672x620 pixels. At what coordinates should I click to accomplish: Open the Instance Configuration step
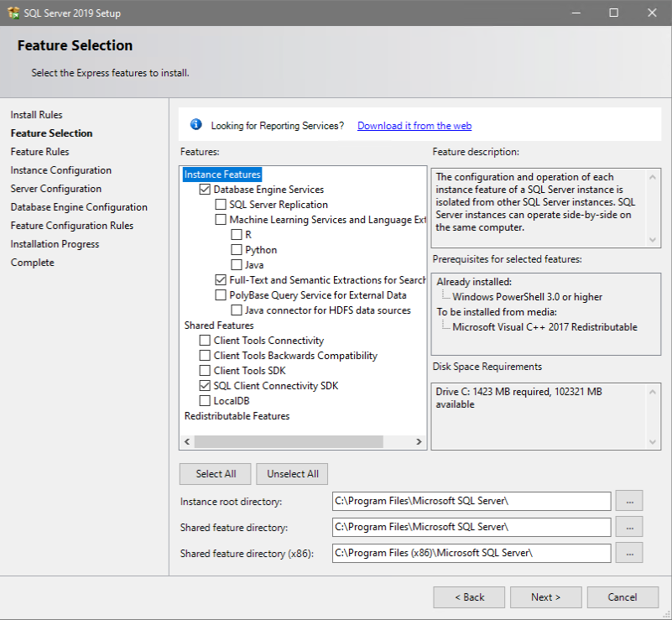point(61,170)
